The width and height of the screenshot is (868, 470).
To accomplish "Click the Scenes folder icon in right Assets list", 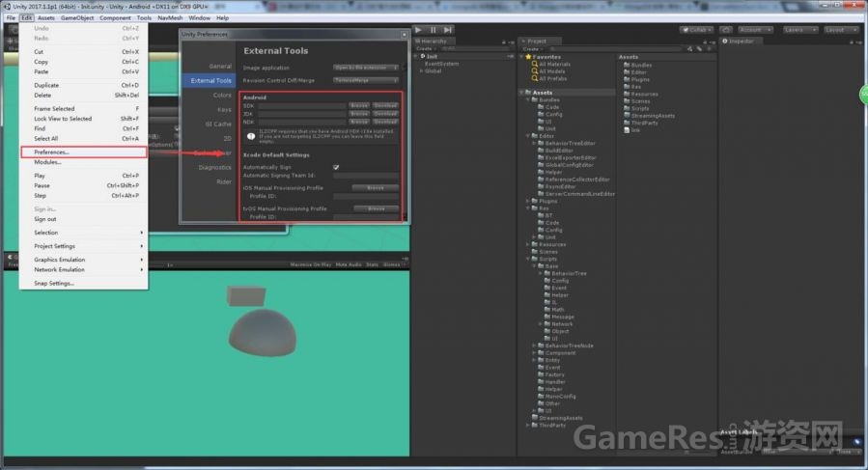I will point(627,101).
